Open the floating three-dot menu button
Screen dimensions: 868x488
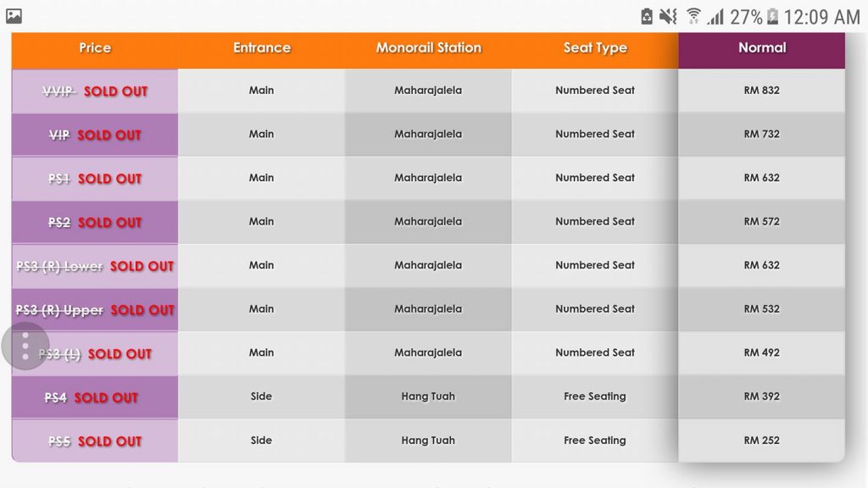(25, 346)
